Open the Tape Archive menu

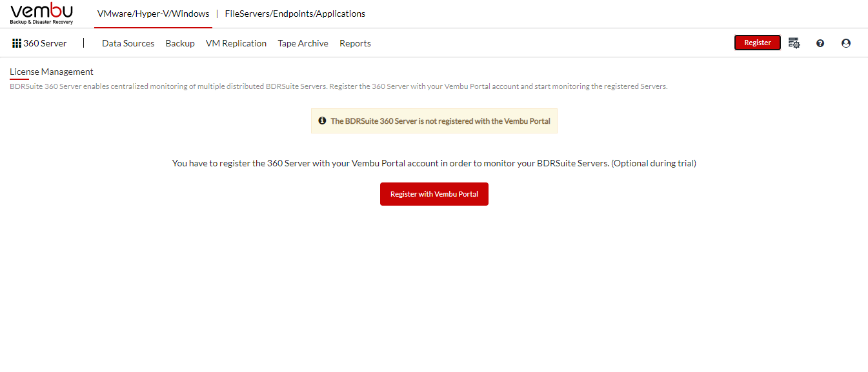coord(303,43)
